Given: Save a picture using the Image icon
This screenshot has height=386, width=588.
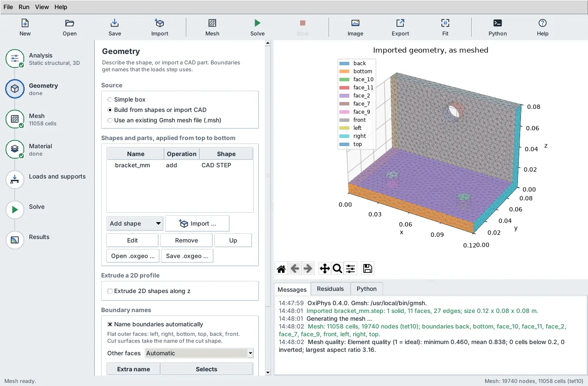Looking at the screenshot, I should click(x=355, y=23).
